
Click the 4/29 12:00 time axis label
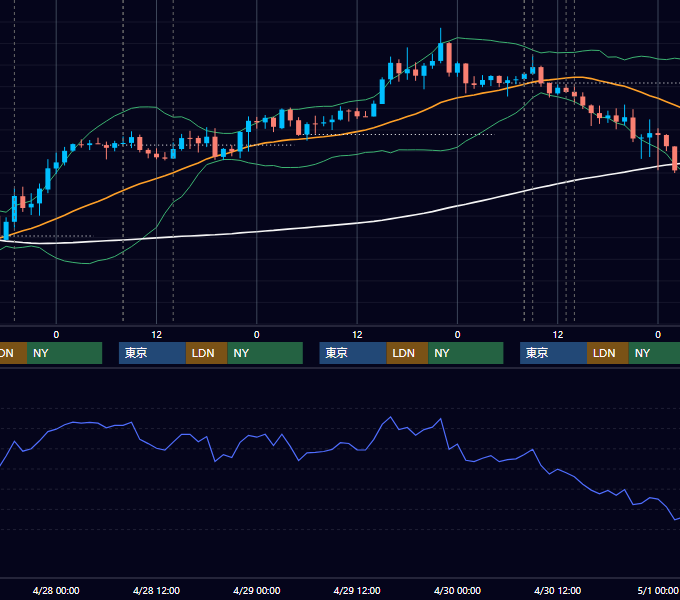[357, 590]
